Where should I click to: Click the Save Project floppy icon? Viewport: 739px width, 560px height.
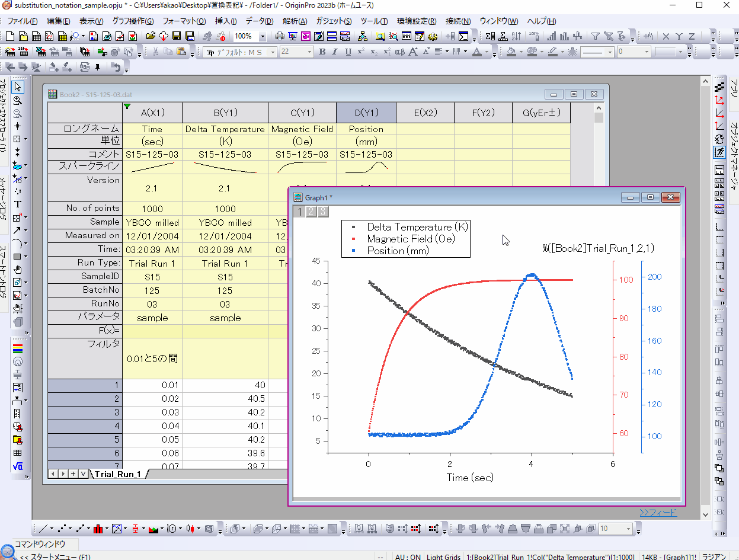tap(177, 36)
